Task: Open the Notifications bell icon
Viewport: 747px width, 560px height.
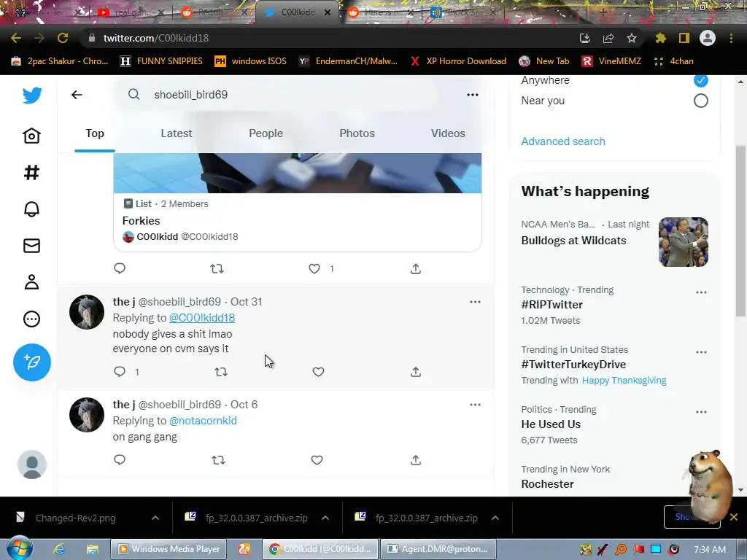Action: [31, 209]
